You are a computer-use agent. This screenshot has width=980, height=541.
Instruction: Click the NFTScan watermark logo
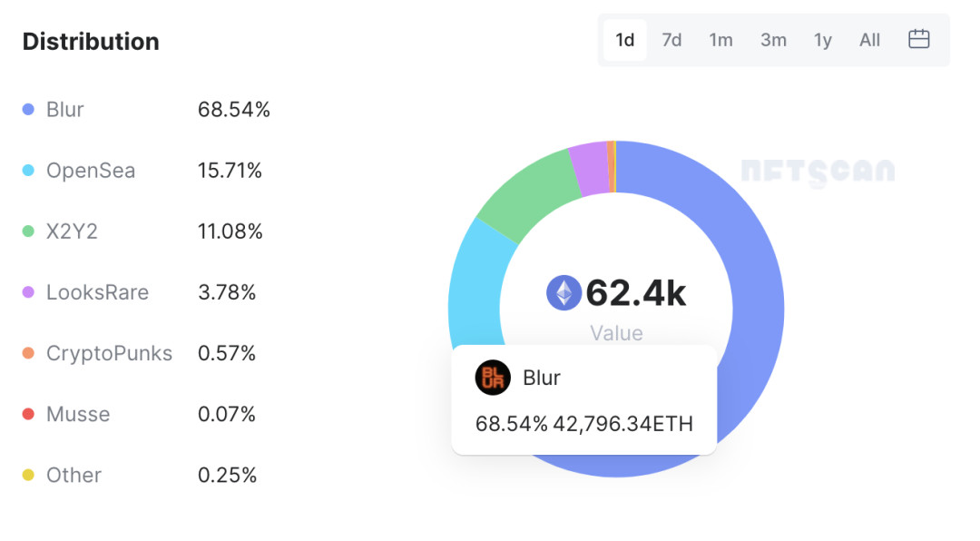click(817, 172)
